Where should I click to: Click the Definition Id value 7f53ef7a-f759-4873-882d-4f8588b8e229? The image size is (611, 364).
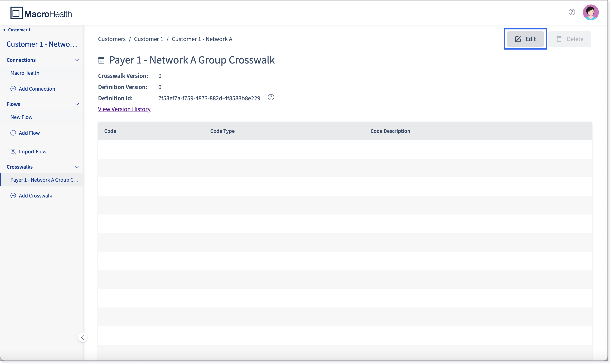209,98
